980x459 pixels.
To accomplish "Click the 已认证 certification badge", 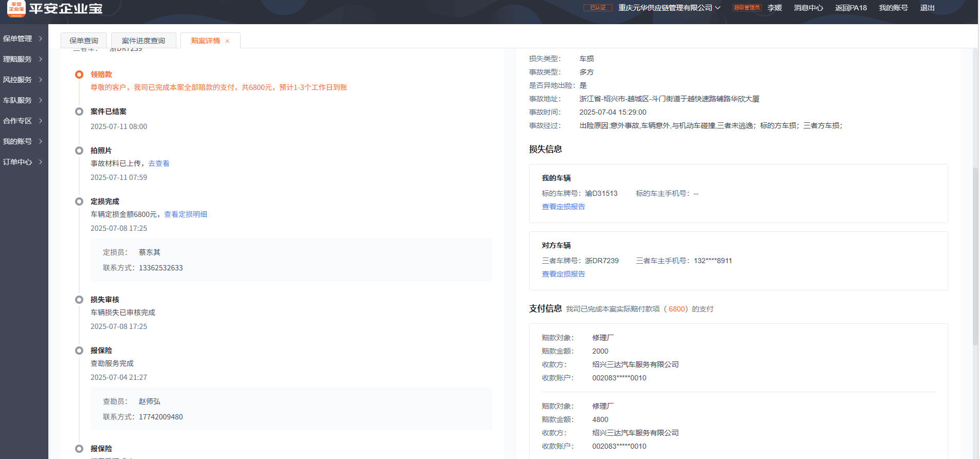I will pyautogui.click(x=597, y=8).
